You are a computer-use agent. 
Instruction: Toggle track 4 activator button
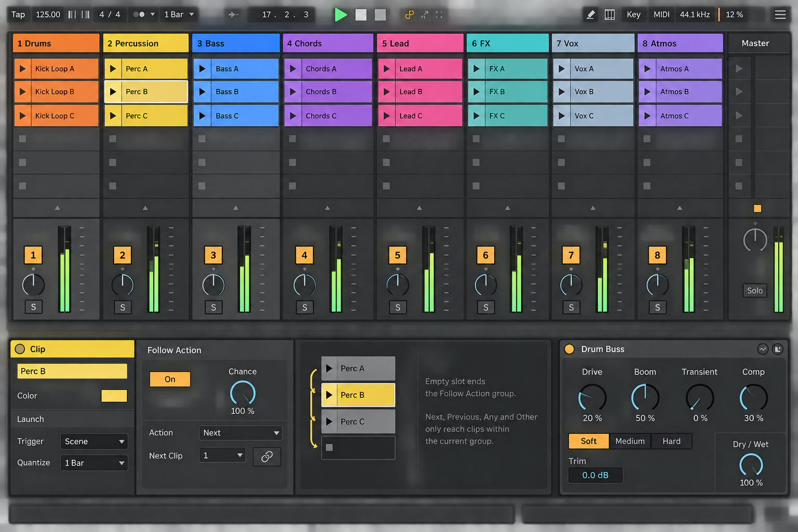pos(304,255)
